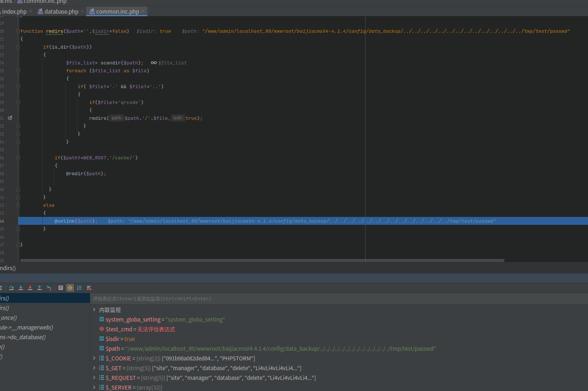
Task: Click the WEB_ROOT constant in the code
Action: pyautogui.click(x=95, y=158)
